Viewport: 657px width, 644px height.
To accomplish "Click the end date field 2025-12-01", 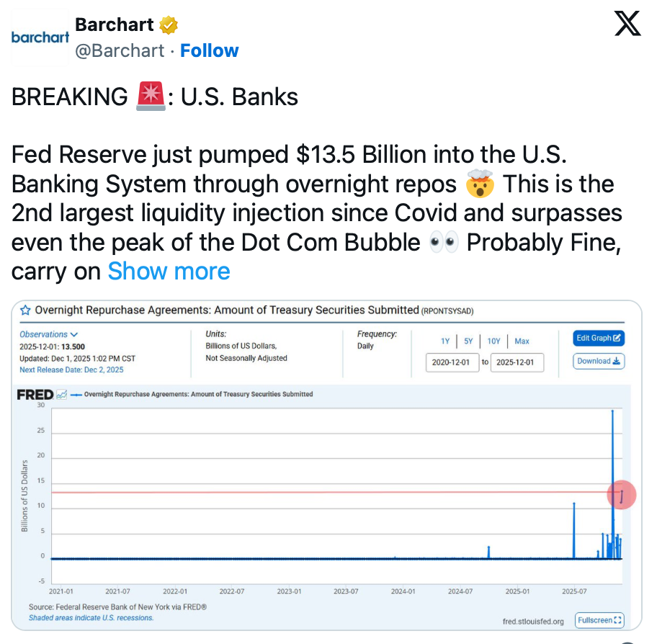I will [517, 362].
